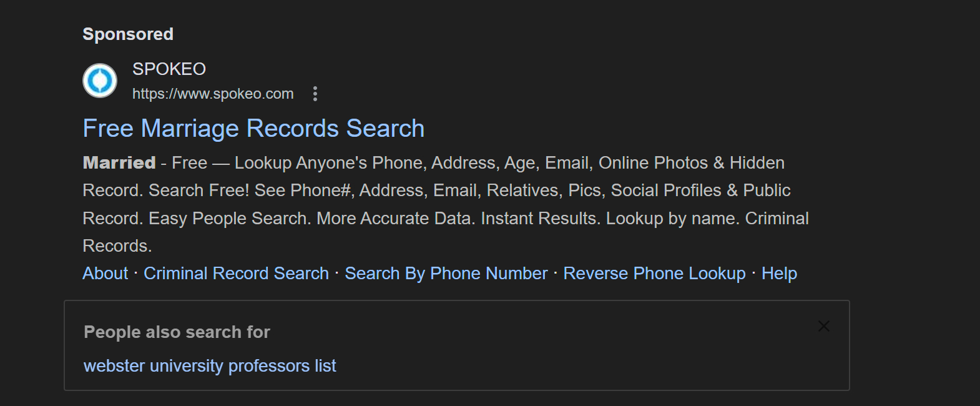Click the bold Married text in description
Image resolution: width=980 pixels, height=406 pixels.
119,162
